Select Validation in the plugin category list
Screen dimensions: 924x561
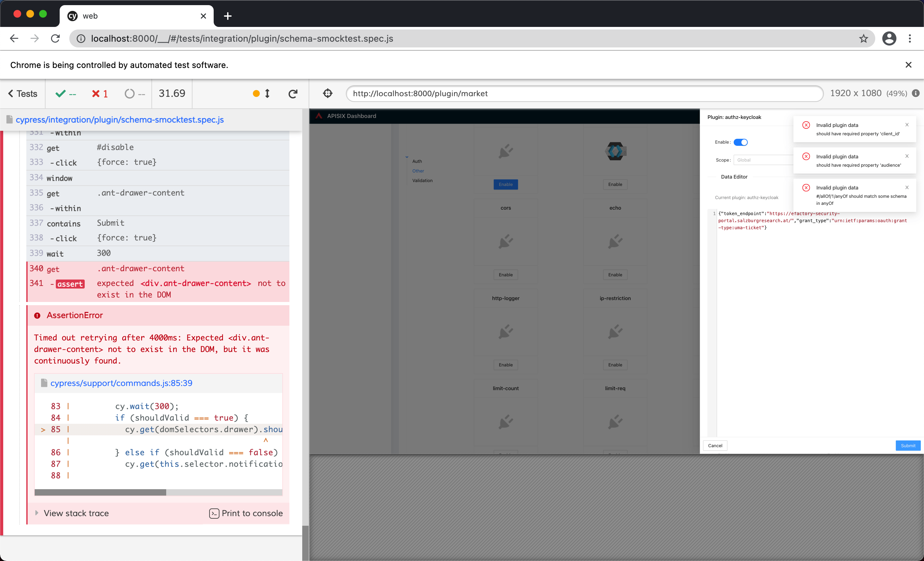pyautogui.click(x=422, y=180)
